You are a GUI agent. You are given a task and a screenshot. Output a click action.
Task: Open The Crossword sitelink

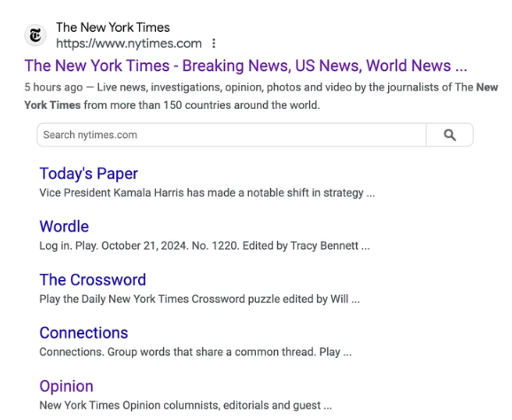93,280
